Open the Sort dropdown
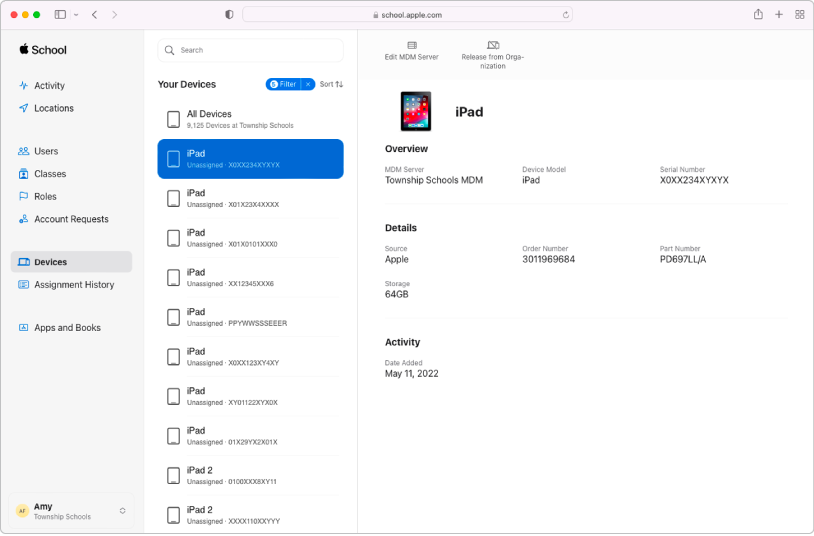 coord(331,85)
